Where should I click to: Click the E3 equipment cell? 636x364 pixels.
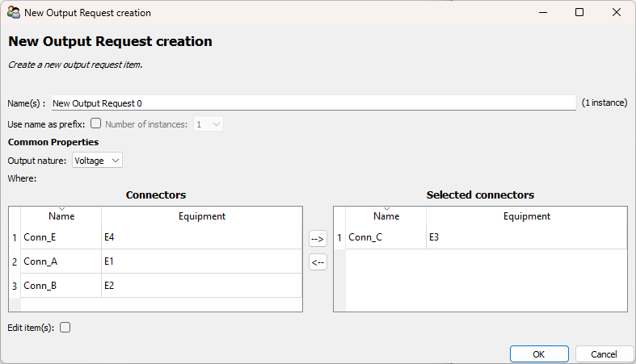[x=526, y=237]
